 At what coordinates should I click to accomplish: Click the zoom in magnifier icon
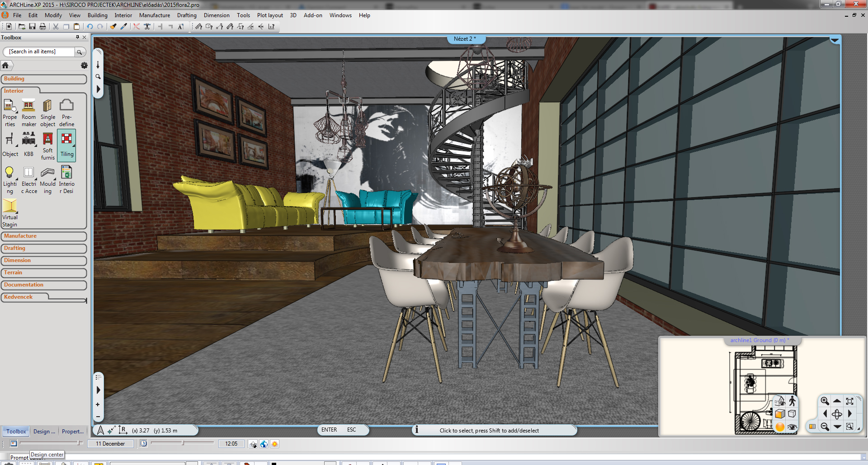pyautogui.click(x=825, y=401)
